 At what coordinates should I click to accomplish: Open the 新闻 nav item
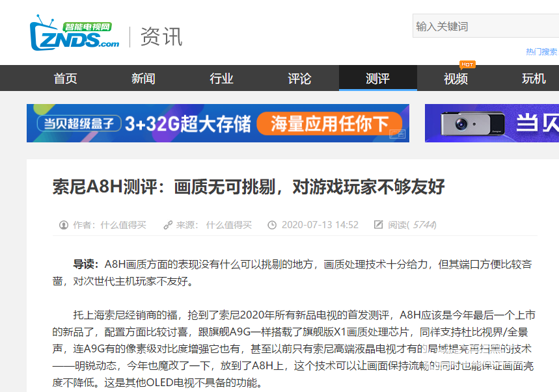[143, 78]
